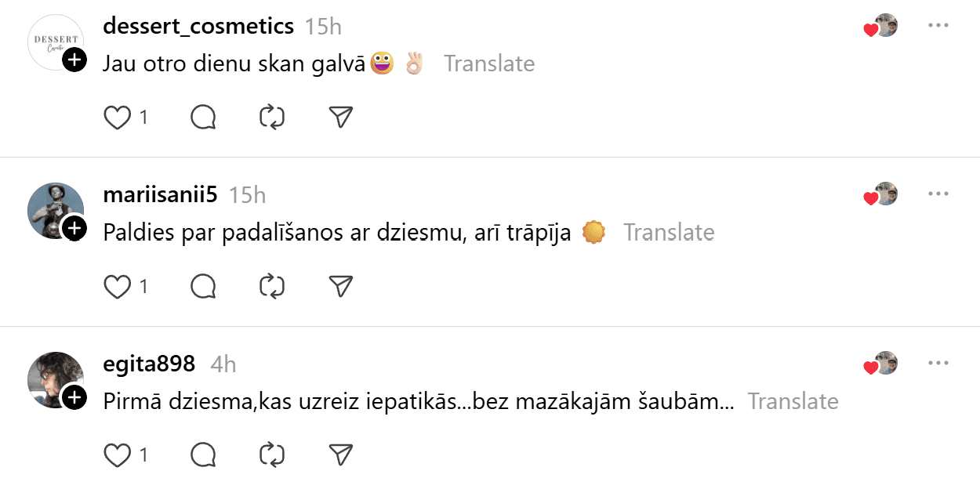Screen dimensions: 980x478
Task: Translate the egita898 comment
Action: point(793,401)
